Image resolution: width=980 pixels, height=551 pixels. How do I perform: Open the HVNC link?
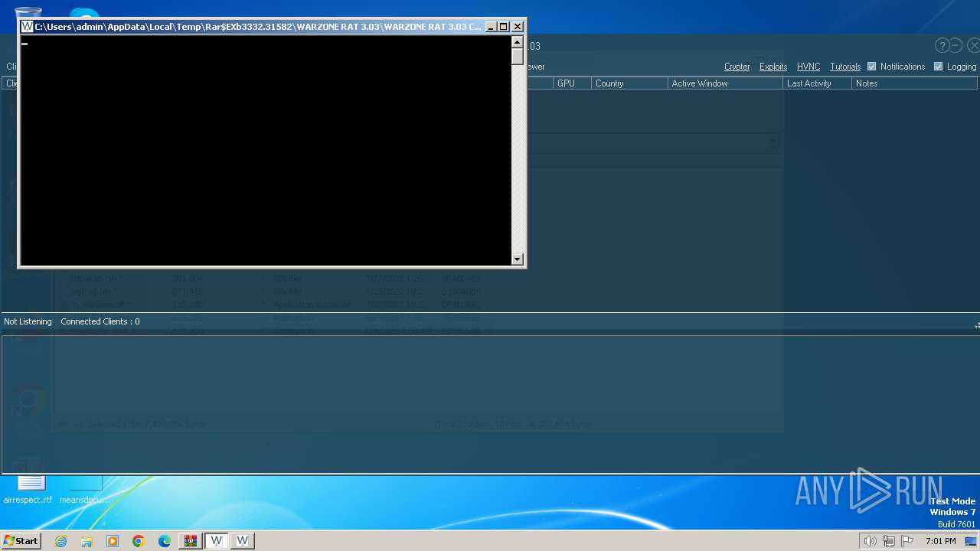tap(808, 67)
